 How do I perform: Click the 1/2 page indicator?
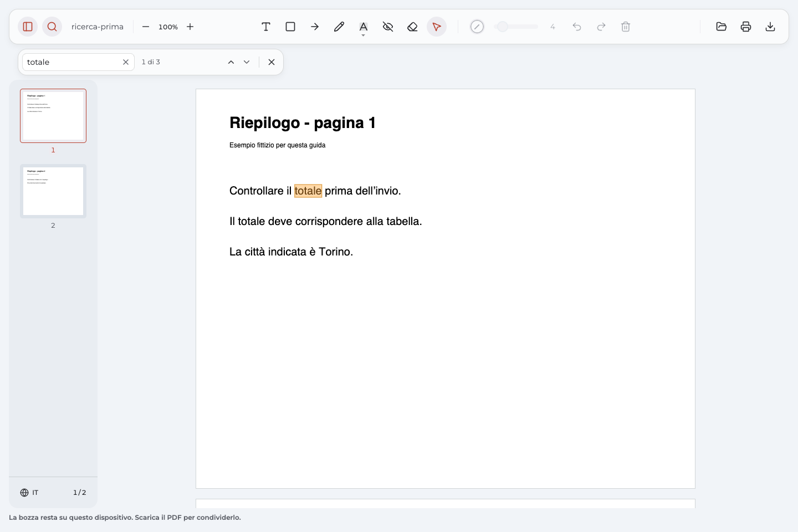pyautogui.click(x=80, y=493)
